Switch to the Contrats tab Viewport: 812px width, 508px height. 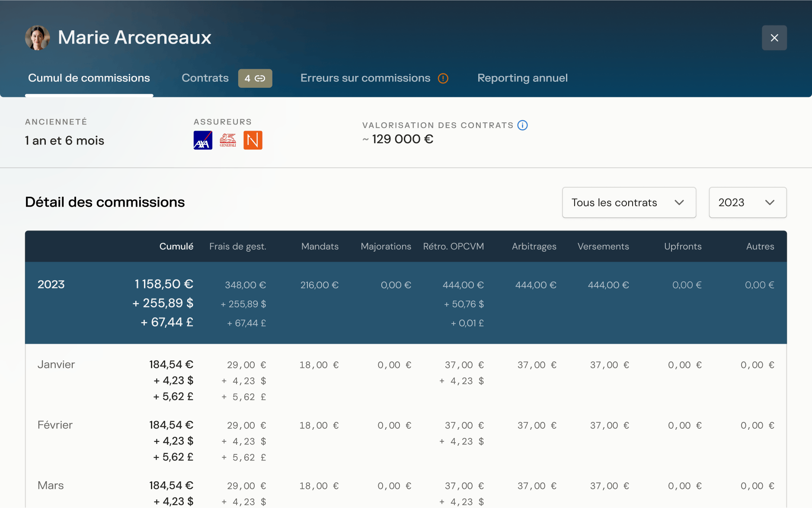pos(205,78)
